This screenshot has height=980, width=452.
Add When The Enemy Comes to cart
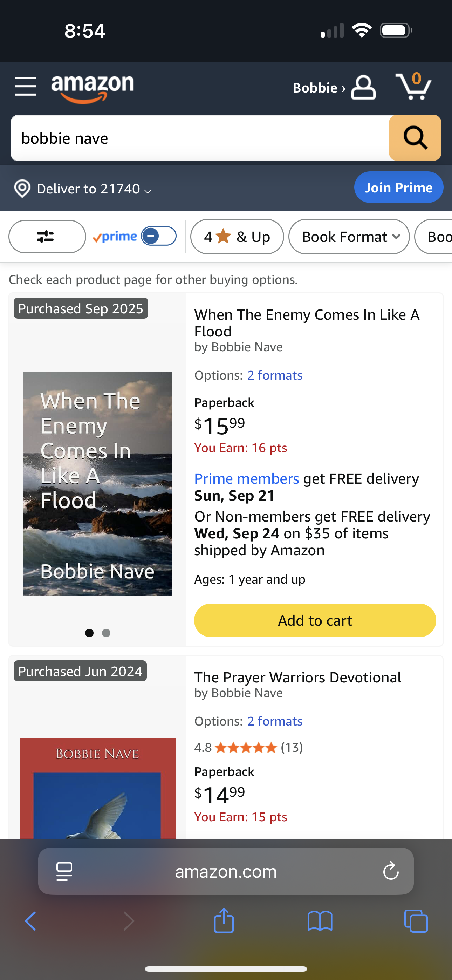click(x=315, y=620)
